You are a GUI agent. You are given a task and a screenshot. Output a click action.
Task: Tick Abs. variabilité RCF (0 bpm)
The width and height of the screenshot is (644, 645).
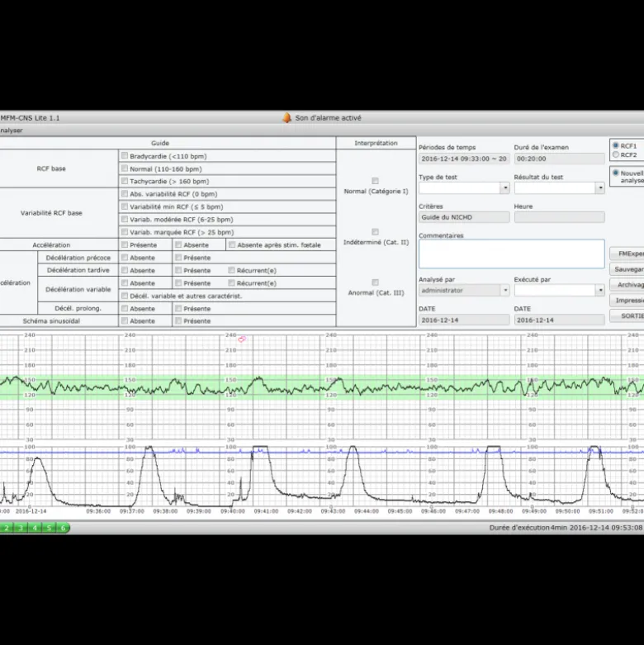point(125,193)
